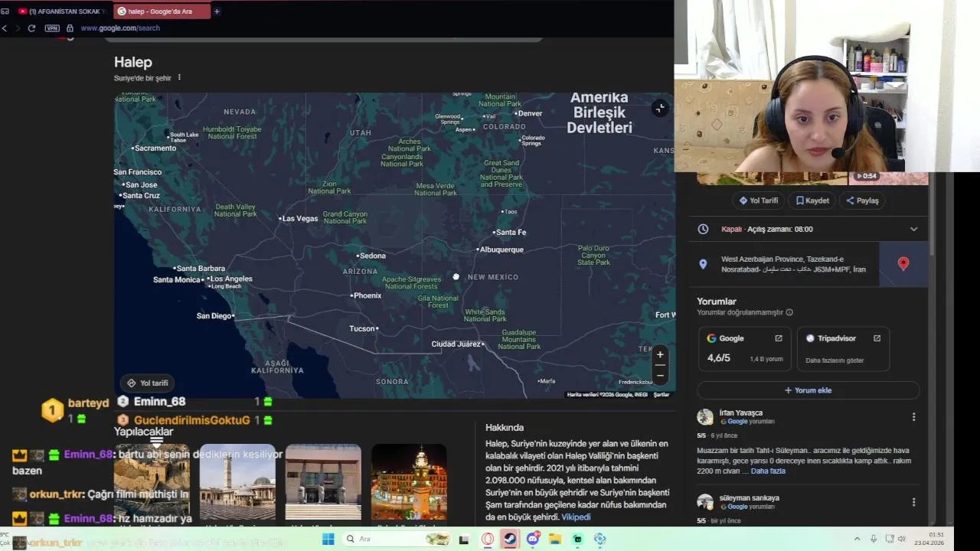Click the location pin icon beside the address

click(x=703, y=264)
